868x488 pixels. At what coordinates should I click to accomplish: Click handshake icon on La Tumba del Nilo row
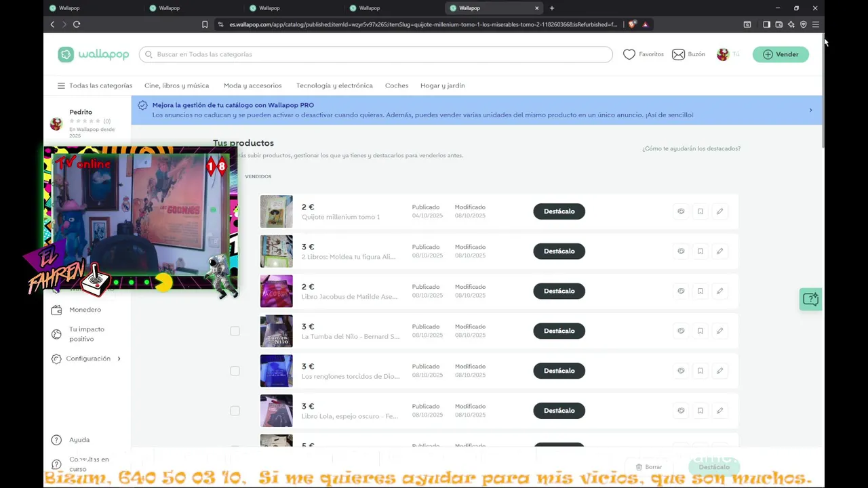tap(681, 331)
